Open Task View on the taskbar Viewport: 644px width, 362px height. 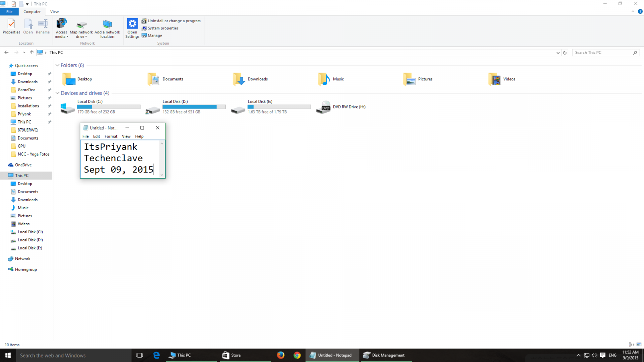(x=139, y=355)
